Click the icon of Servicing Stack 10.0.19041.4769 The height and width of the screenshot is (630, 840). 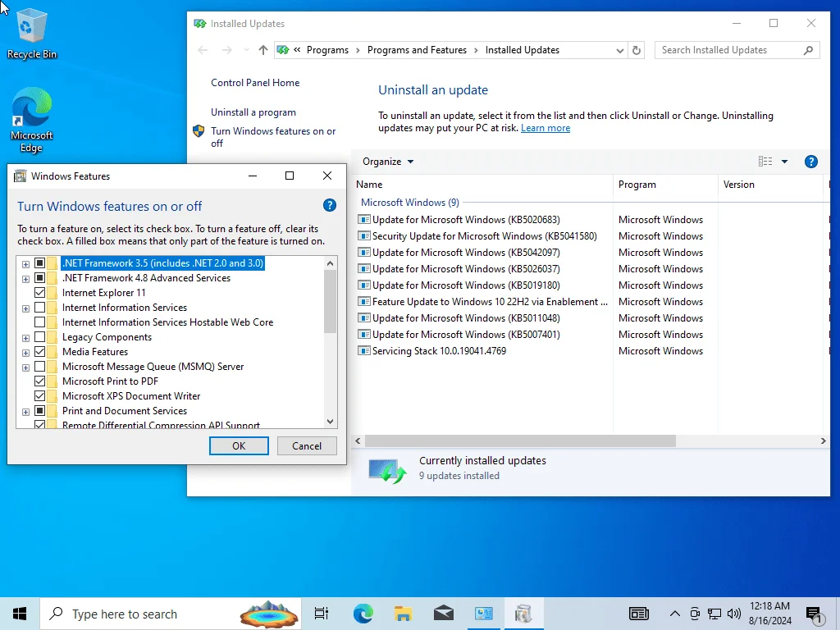click(364, 351)
